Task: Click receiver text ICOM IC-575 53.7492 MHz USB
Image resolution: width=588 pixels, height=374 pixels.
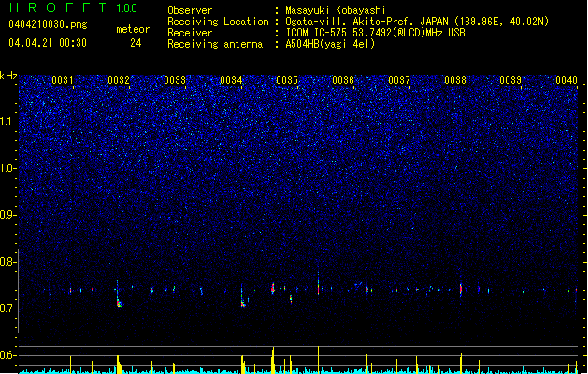Action: [376, 33]
